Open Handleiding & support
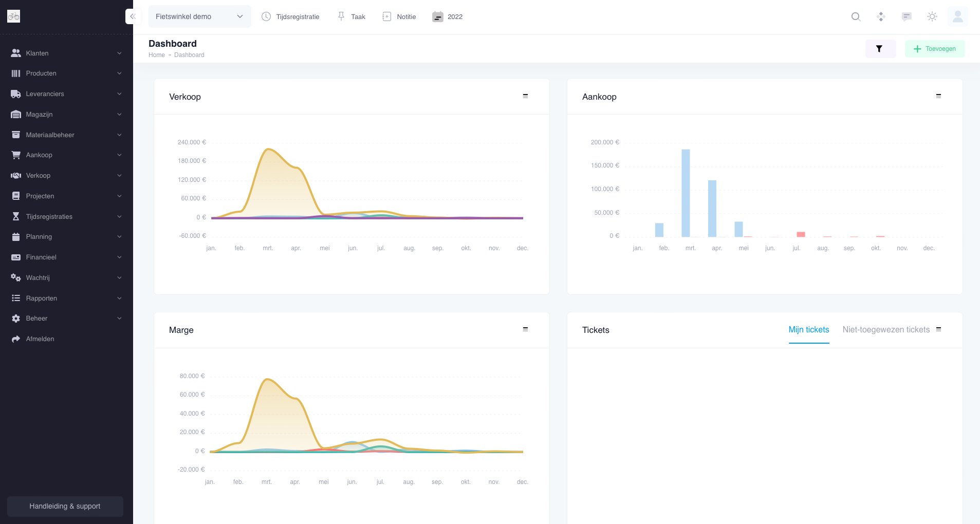 65,506
